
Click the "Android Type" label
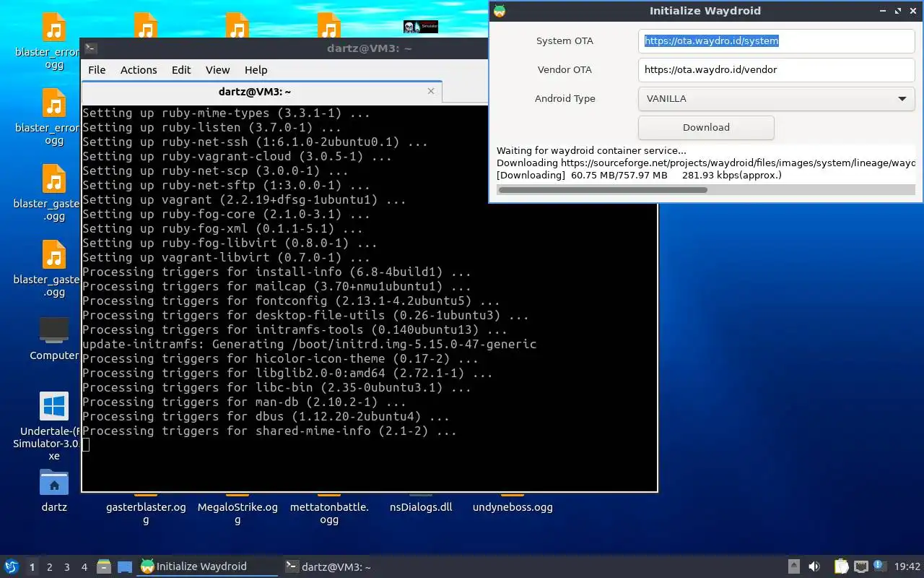(x=565, y=99)
